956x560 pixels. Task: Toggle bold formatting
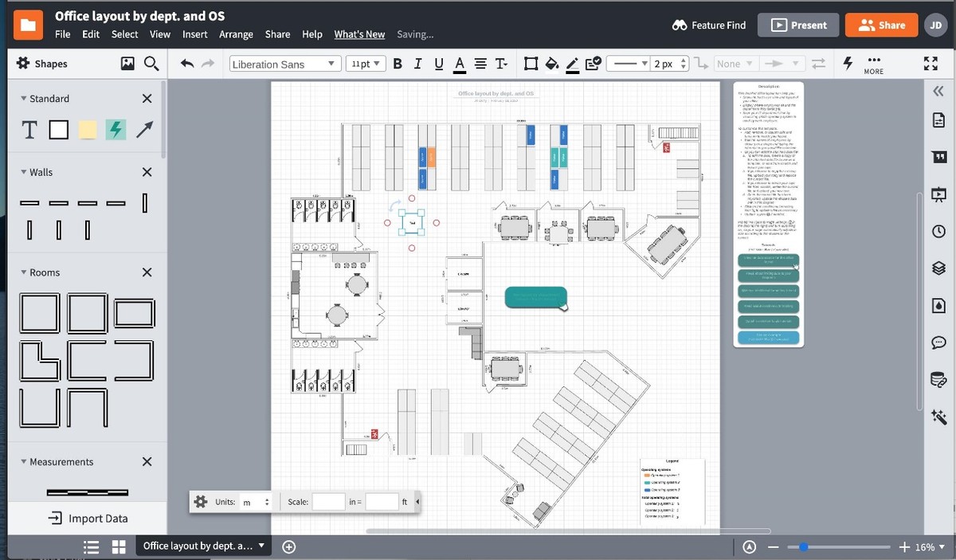(398, 64)
